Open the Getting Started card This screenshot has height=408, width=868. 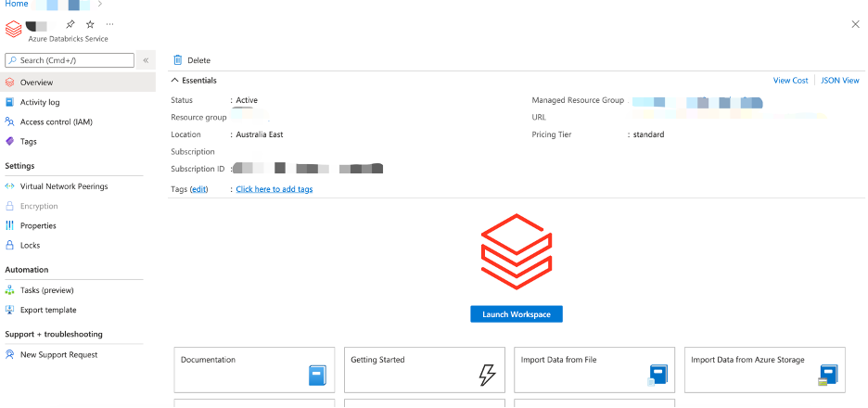425,370
